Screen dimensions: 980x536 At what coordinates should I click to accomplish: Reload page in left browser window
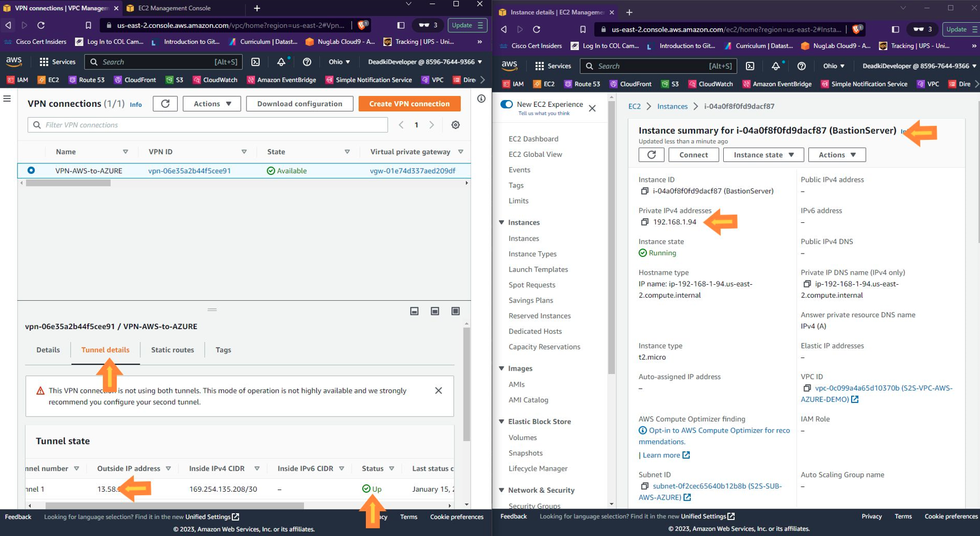click(41, 25)
